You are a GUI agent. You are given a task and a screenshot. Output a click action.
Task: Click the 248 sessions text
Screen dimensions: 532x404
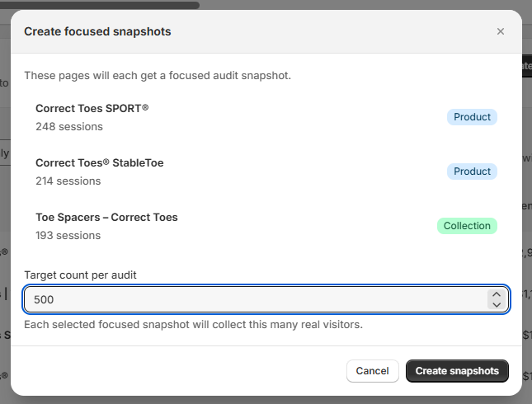click(x=69, y=126)
